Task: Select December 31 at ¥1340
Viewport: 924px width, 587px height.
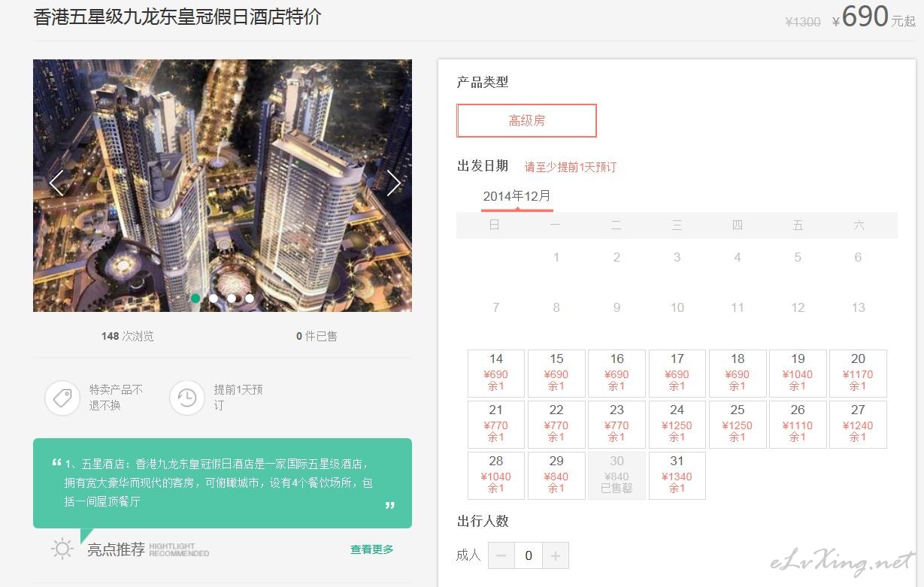Action: coord(677,475)
